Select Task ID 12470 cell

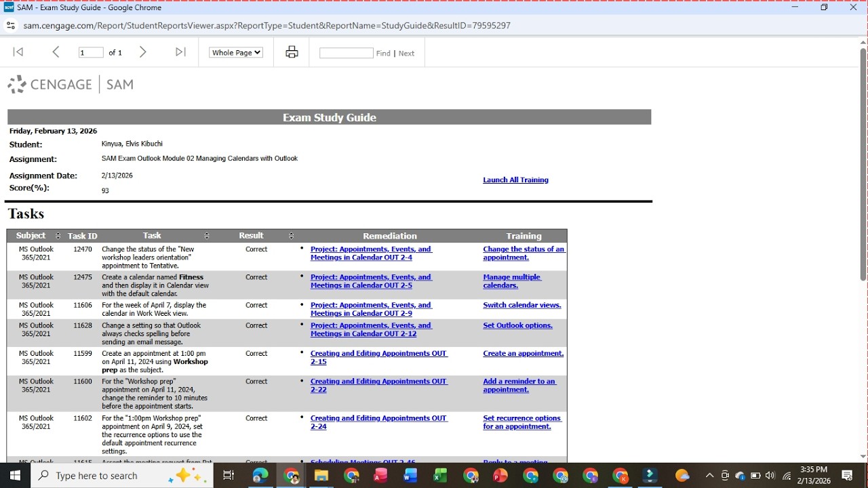click(x=83, y=249)
